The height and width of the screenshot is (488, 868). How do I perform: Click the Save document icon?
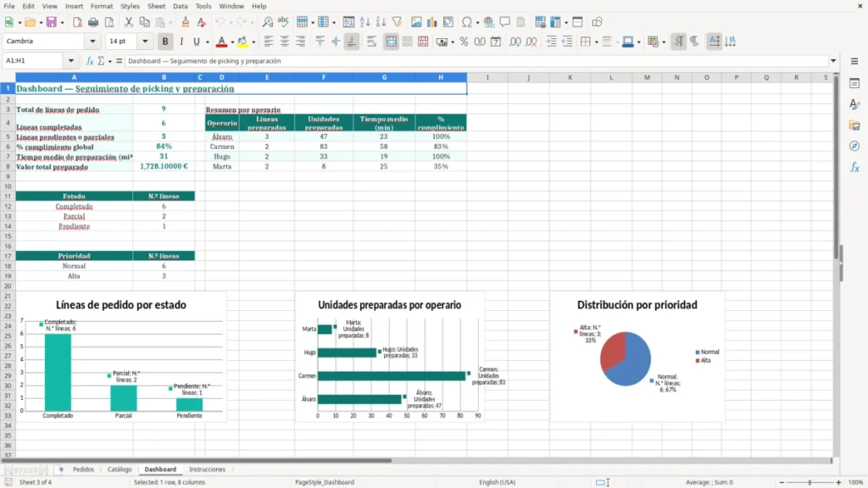52,22
